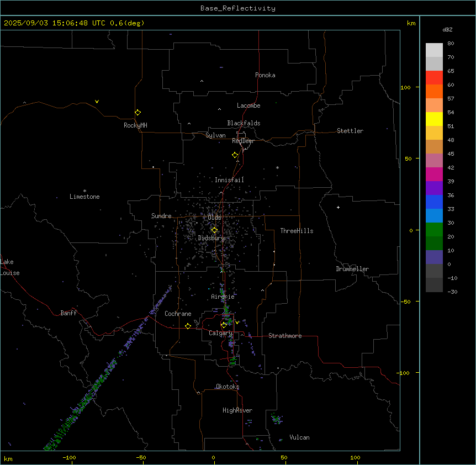Click the Drumheller label
The width and height of the screenshot is (476, 465).
352,269
